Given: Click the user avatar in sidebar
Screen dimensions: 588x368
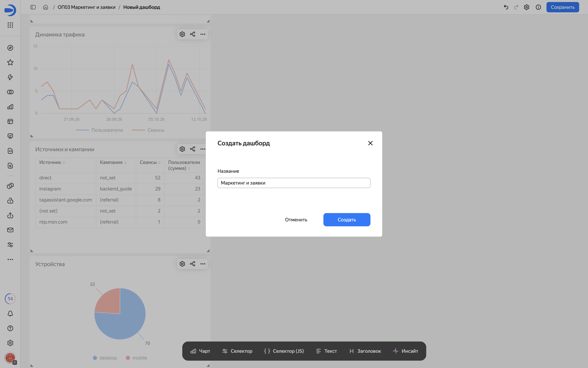Looking at the screenshot, I should [10, 358].
